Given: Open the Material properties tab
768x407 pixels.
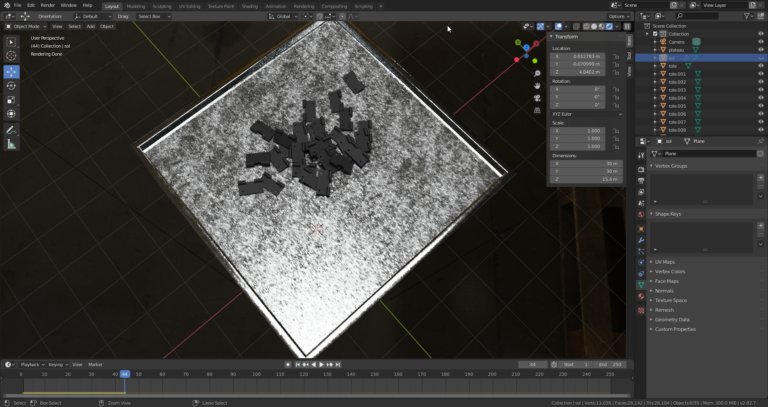Looking at the screenshot, I should pos(641,296).
